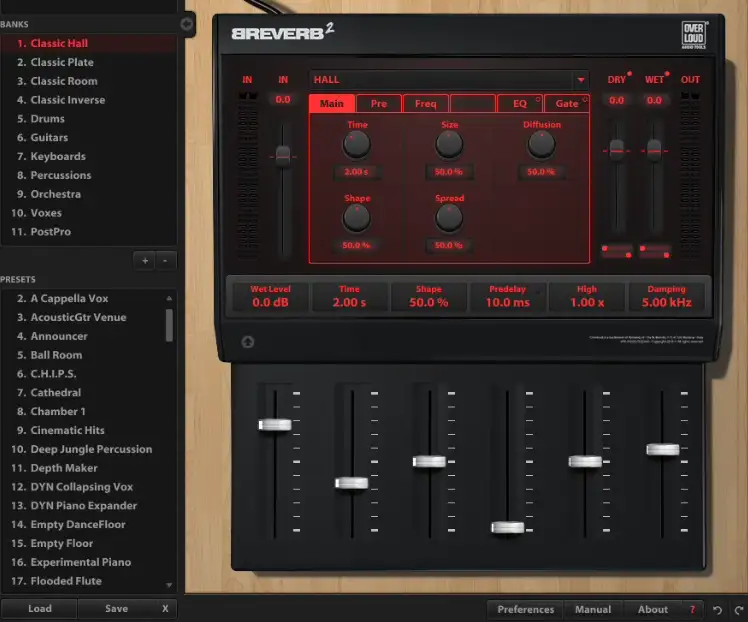748x622 pixels.
Task: Click the Size knob
Action: [449, 145]
